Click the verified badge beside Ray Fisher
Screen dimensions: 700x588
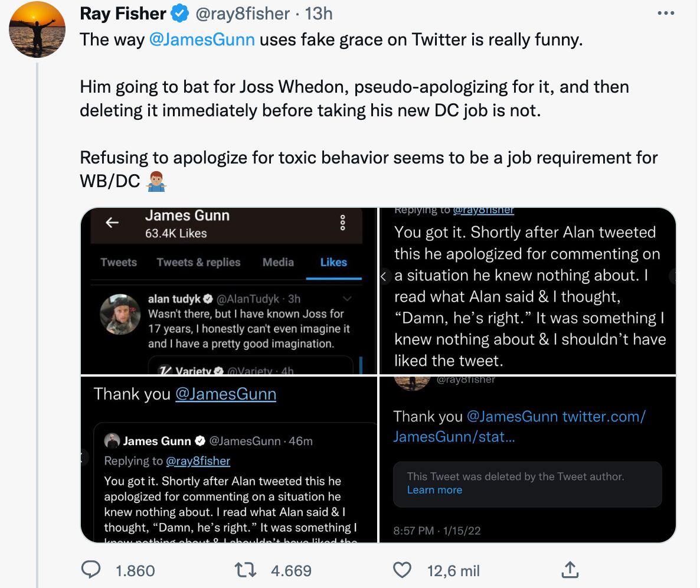(179, 13)
